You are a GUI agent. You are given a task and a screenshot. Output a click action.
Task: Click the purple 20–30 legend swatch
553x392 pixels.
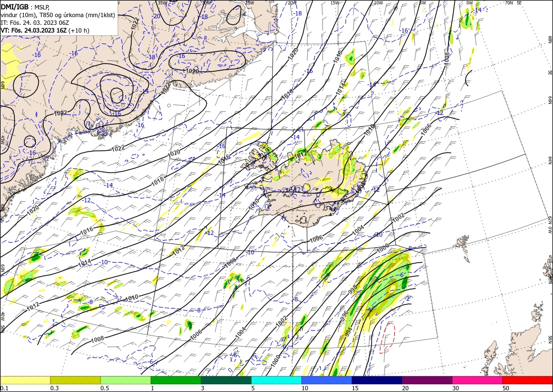pos(427,380)
